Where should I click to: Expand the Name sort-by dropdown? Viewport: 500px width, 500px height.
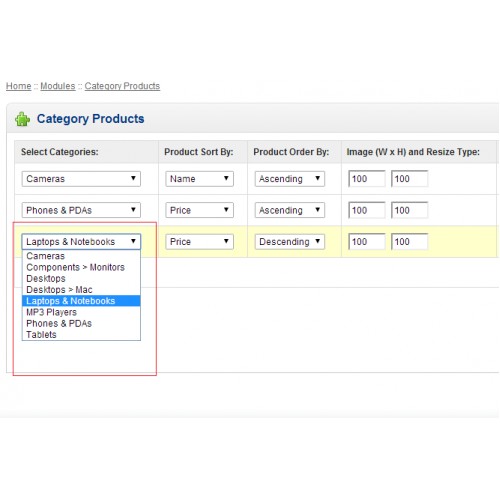(199, 179)
